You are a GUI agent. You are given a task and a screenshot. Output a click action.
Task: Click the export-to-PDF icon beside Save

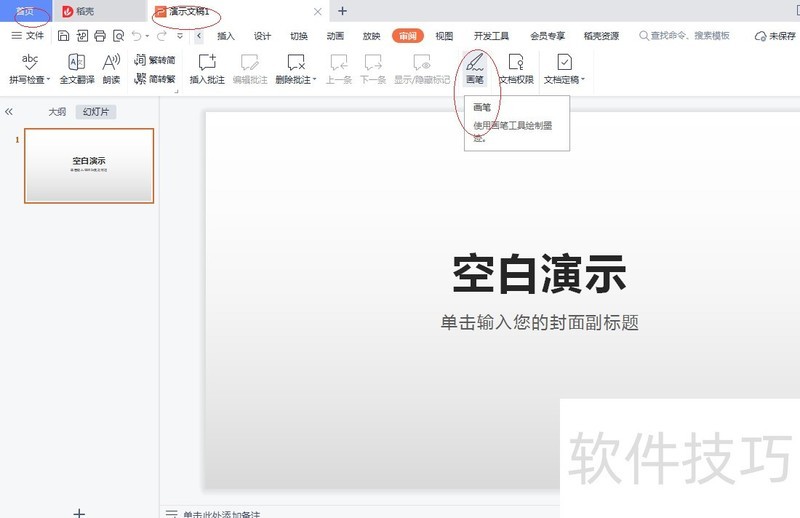tap(82, 36)
